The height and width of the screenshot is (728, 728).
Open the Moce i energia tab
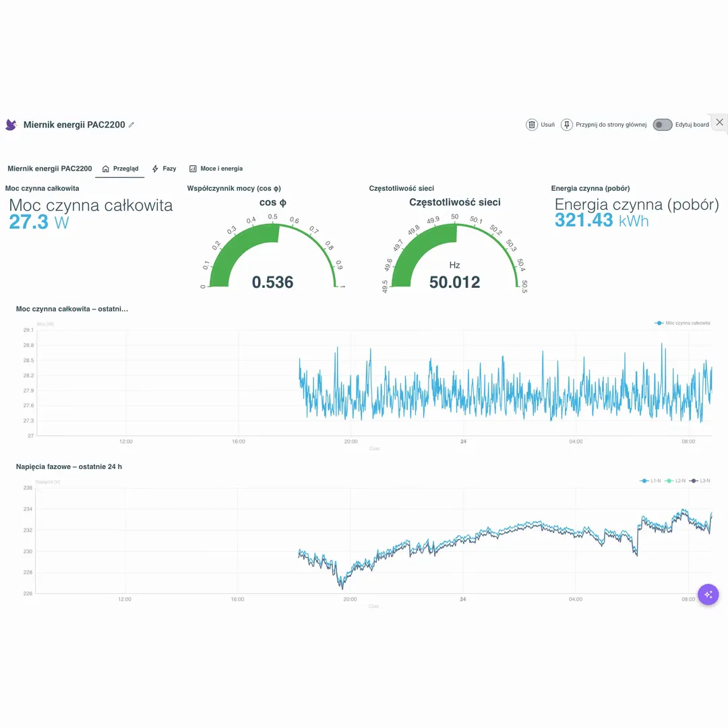coord(216,169)
